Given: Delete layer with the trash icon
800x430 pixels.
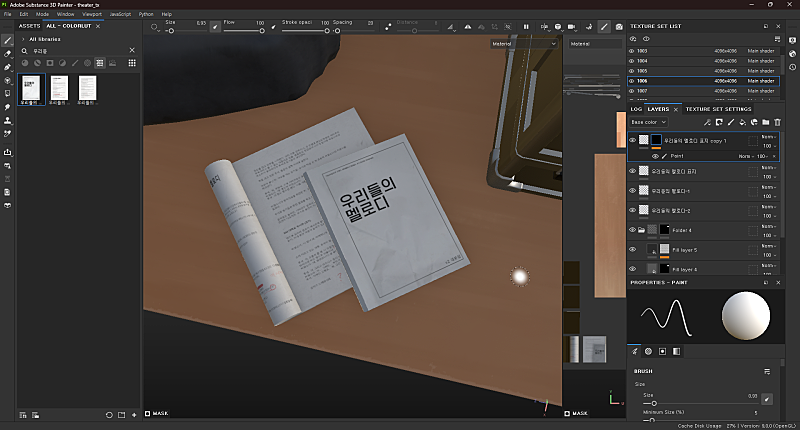Looking at the screenshot, I should [777, 122].
